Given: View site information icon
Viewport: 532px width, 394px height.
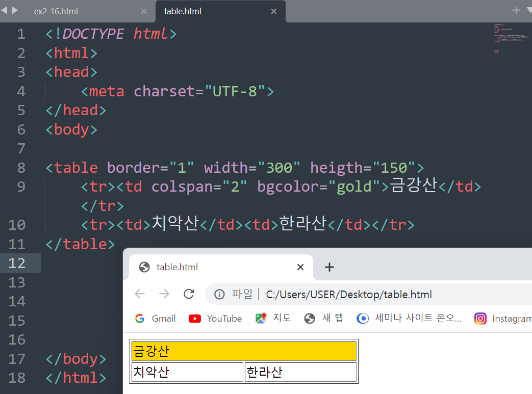Looking at the screenshot, I should 219,294.
